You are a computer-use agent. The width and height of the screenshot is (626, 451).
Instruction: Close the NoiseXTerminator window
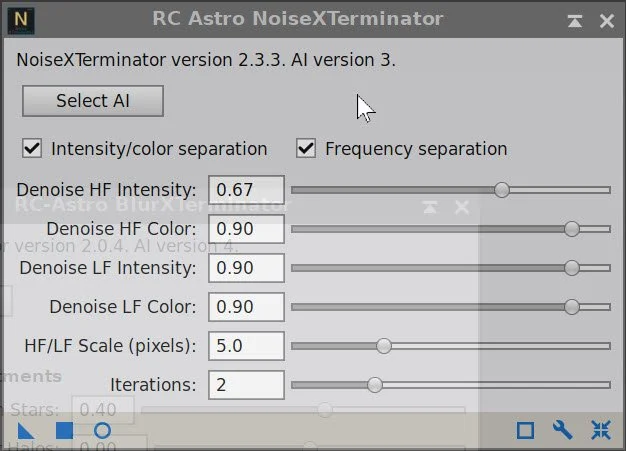pyautogui.click(x=606, y=21)
